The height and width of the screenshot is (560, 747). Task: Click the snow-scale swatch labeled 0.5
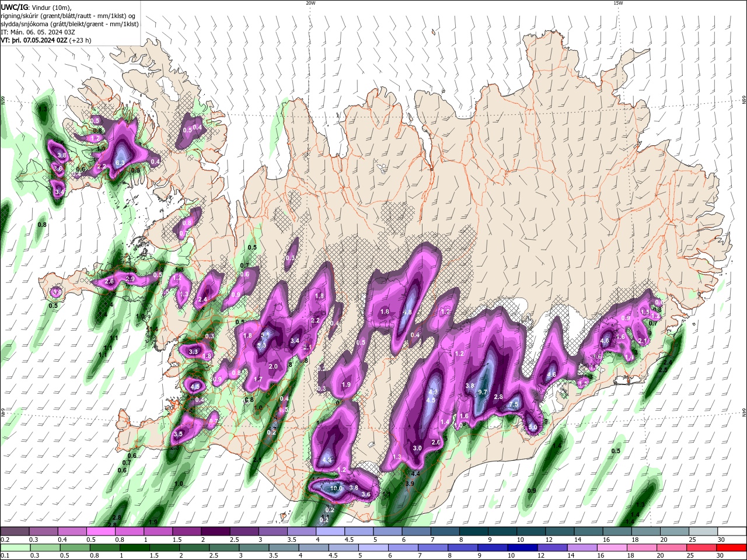point(101,531)
